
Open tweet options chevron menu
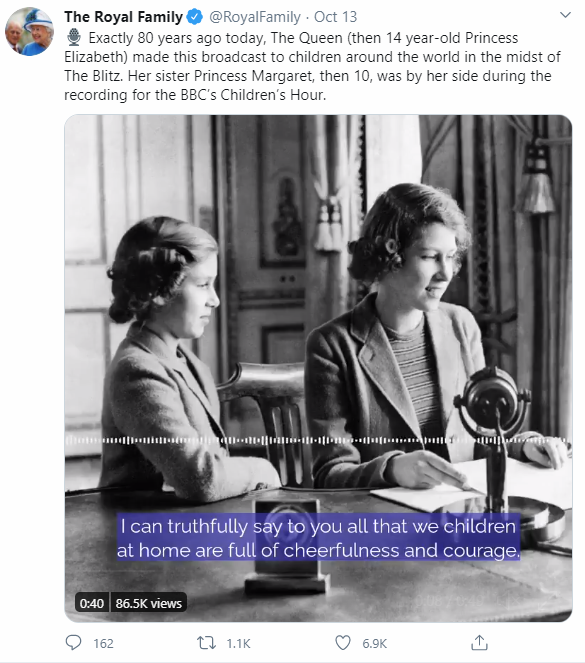(565, 15)
